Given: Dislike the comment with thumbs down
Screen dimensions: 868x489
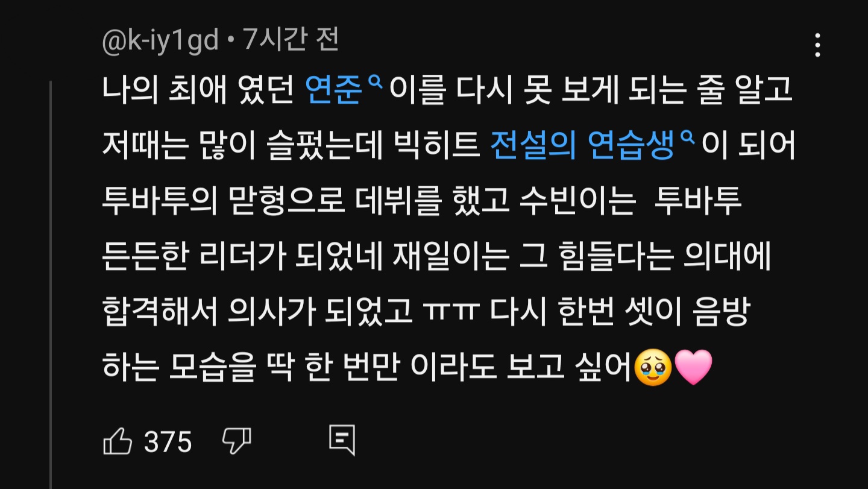Looking at the screenshot, I should click(x=236, y=441).
